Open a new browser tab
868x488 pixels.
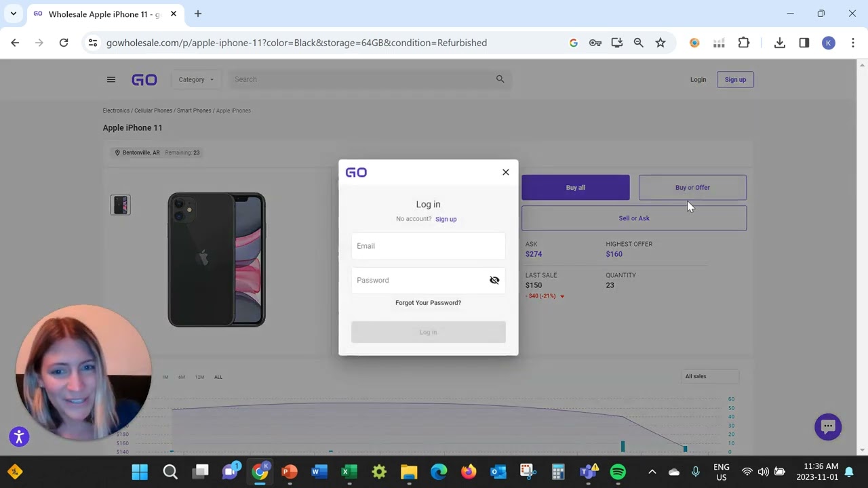(x=198, y=14)
